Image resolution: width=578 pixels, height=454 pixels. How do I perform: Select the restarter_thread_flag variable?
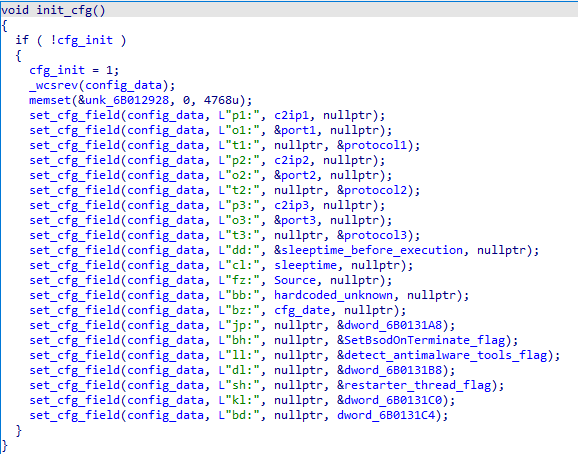click(417, 385)
